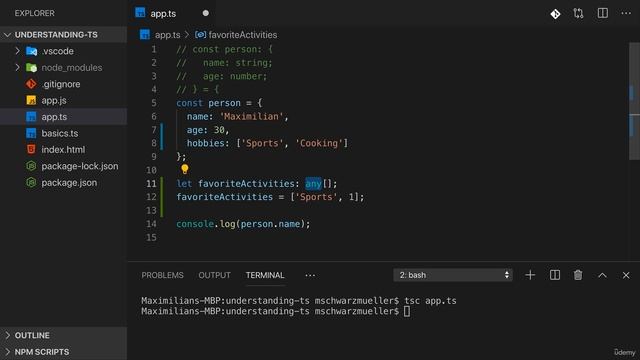
Task: Open the 2: bash terminal dropdown
Action: 453,275
